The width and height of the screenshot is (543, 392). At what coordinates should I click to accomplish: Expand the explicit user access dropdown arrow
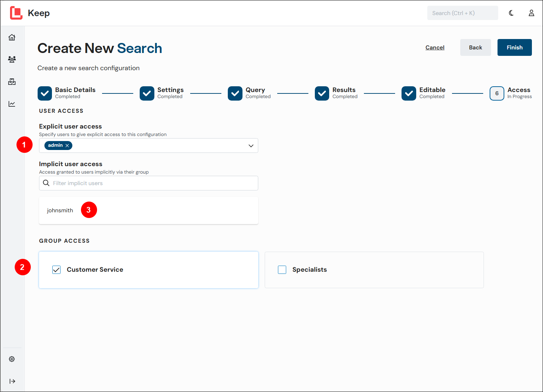tap(251, 146)
